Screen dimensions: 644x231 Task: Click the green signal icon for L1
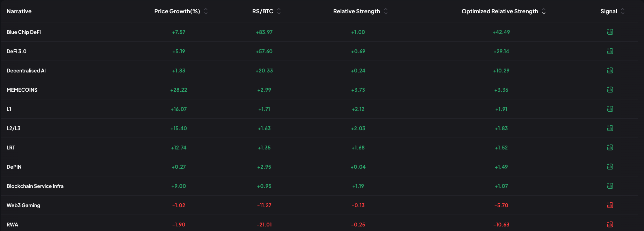(x=610, y=109)
